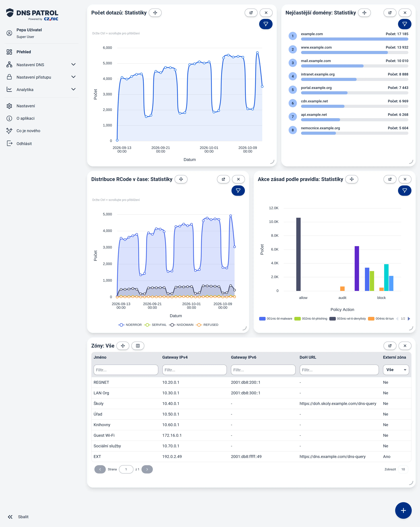Click the Jméno filter field
Image resolution: width=420 pixels, height=527 pixels.
click(126, 370)
